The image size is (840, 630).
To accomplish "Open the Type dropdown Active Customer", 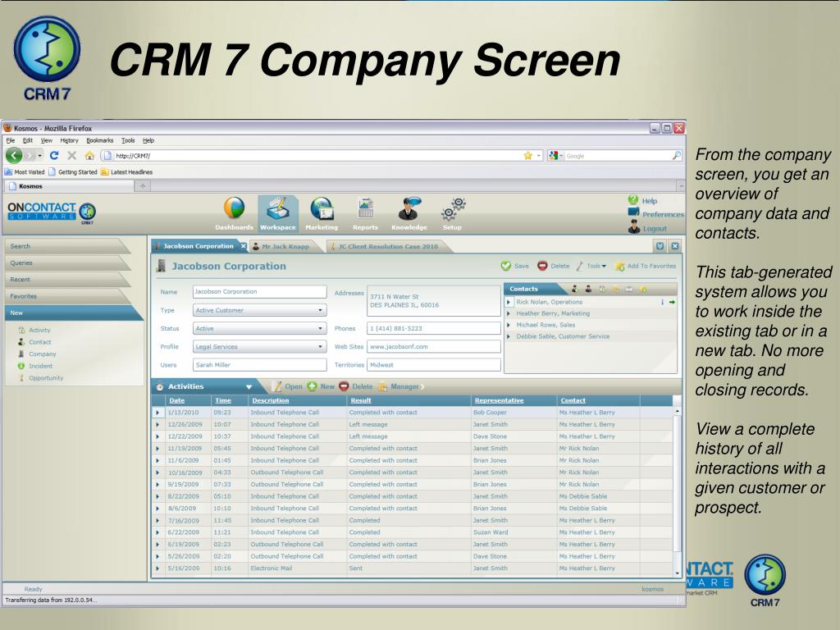I will (x=259, y=310).
